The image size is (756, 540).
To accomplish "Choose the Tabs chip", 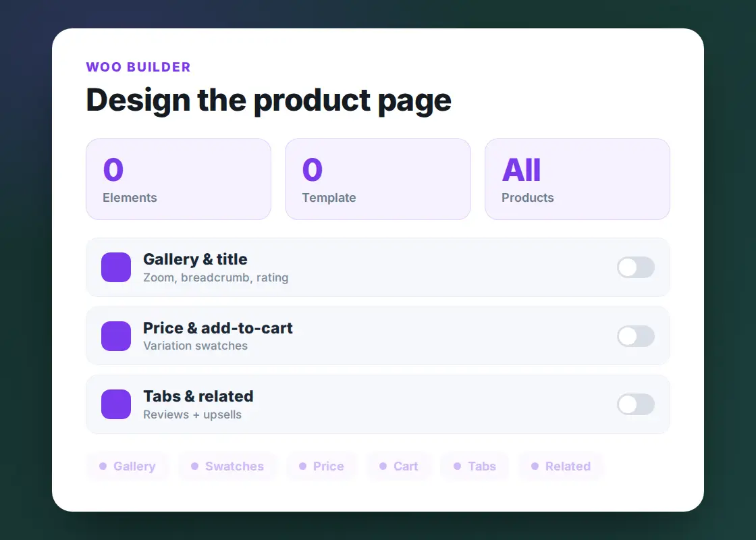I will click(475, 466).
